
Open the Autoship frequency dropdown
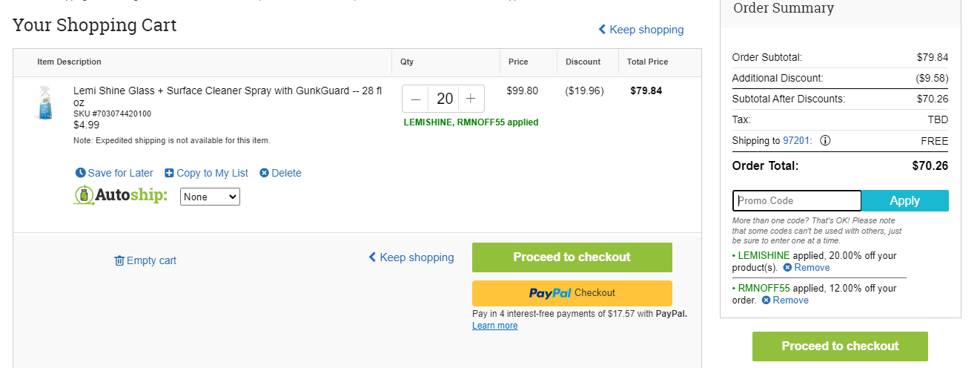click(210, 197)
